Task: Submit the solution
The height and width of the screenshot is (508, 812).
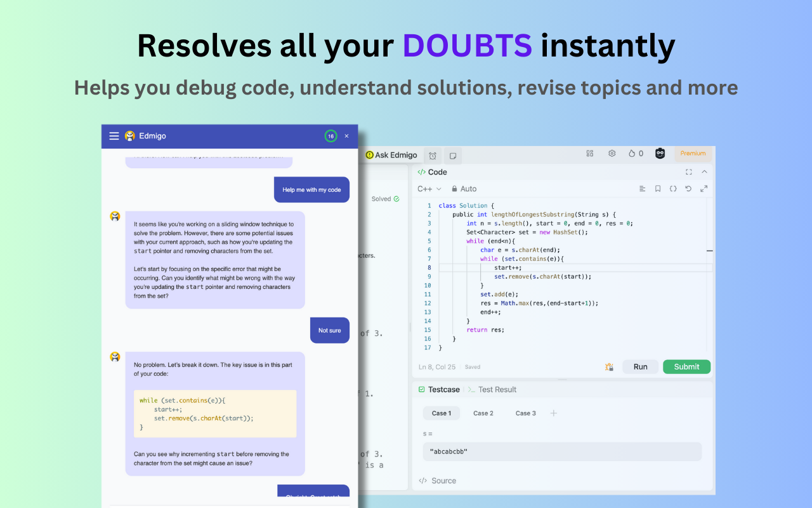Action: coord(686,366)
